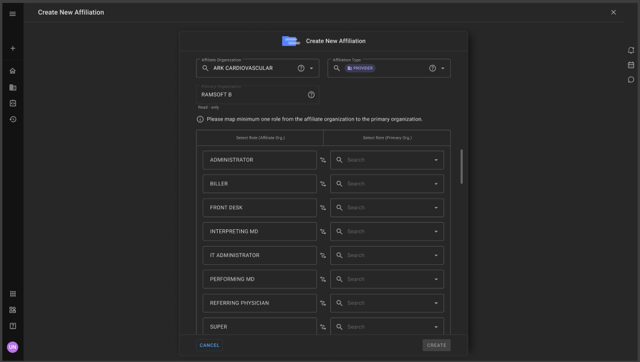640x362 pixels.
Task: Expand Affiliate Organization dropdown arrow
Action: 311,68
